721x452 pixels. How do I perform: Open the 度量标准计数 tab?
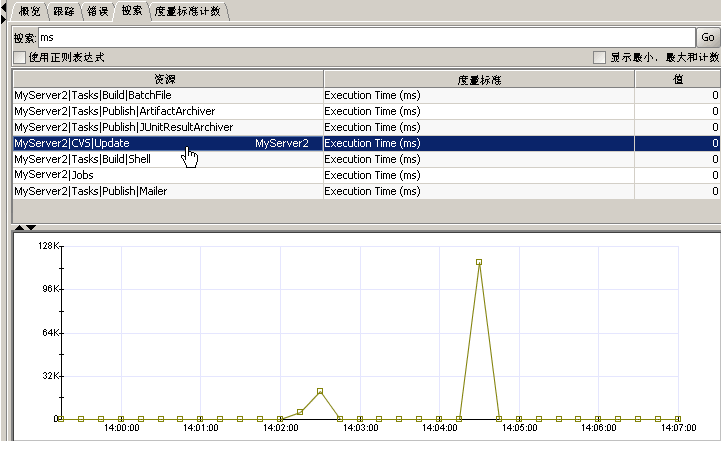click(189, 11)
